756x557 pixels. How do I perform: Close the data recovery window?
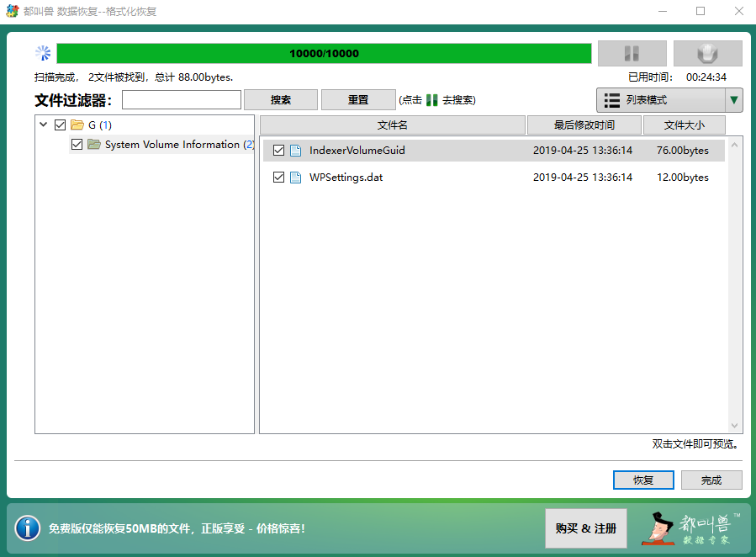tap(738, 11)
